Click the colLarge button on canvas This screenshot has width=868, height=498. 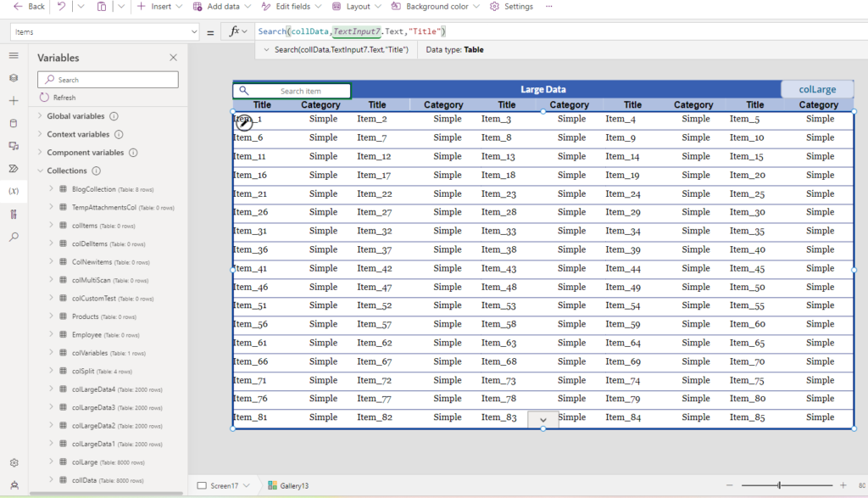click(x=817, y=89)
